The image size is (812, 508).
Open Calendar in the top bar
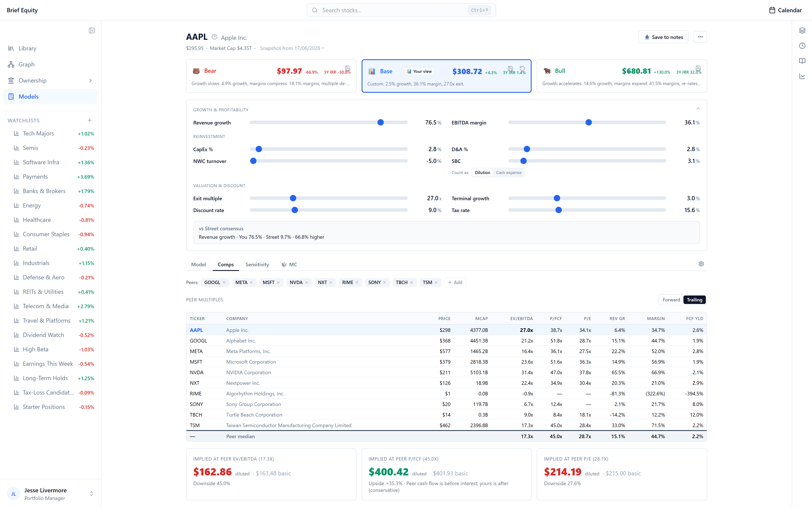tap(785, 10)
